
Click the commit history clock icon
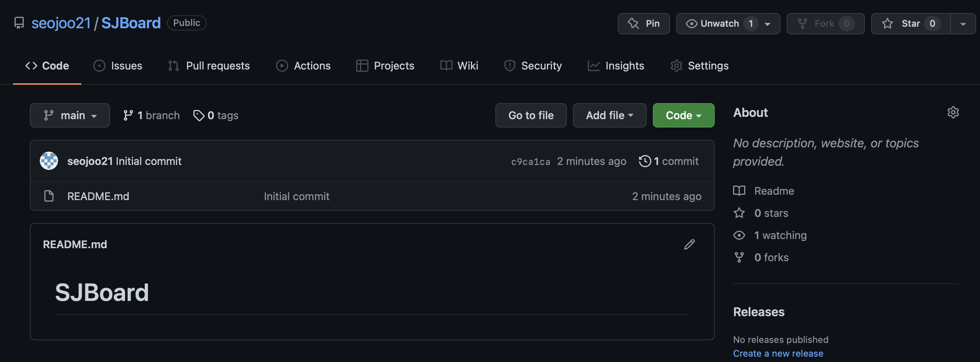pos(645,161)
